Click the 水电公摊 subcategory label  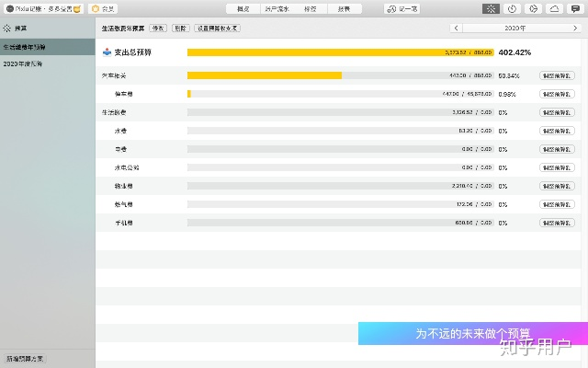tap(127, 167)
